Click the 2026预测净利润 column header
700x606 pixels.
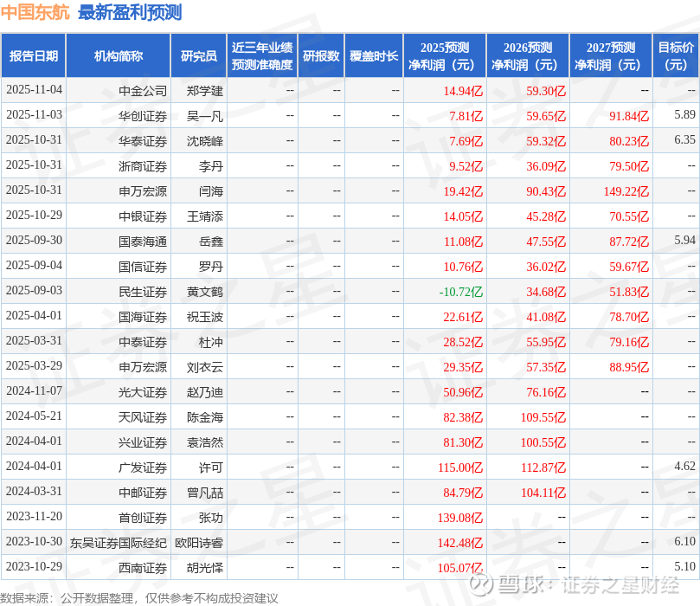coord(528,55)
